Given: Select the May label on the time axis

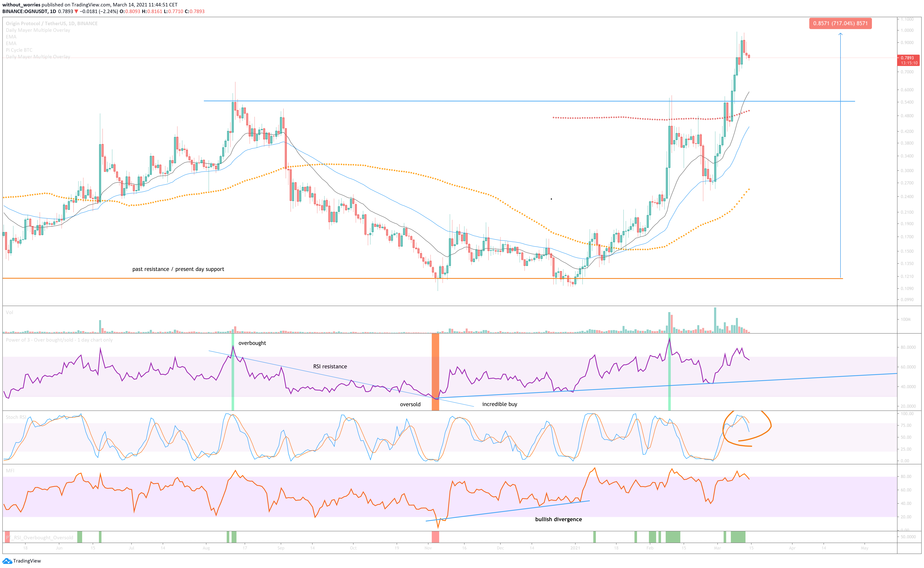Looking at the screenshot, I should coord(865,548).
